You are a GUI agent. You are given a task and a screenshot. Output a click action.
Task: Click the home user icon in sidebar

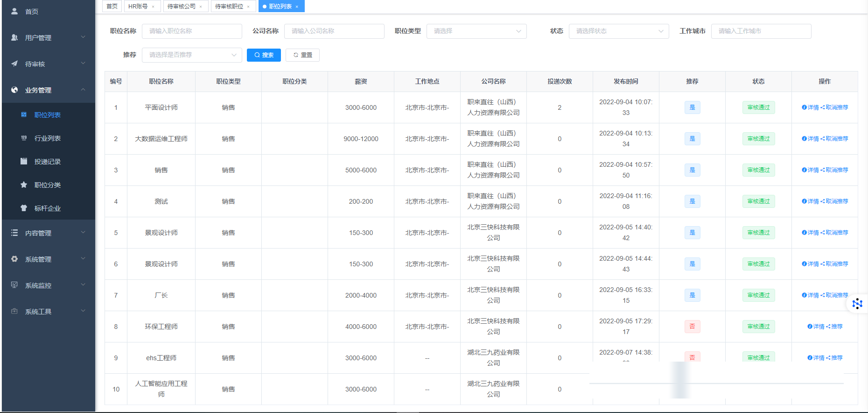[14, 11]
